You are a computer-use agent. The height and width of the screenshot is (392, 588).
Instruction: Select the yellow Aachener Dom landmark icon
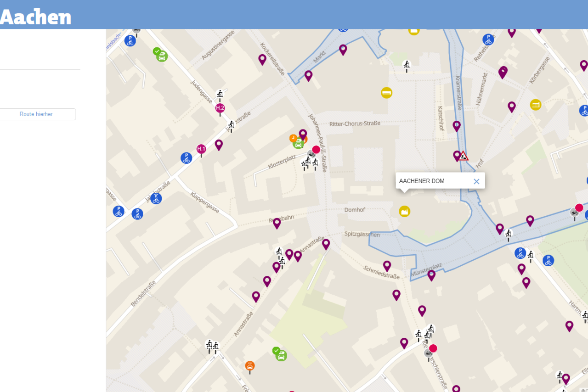tap(404, 211)
